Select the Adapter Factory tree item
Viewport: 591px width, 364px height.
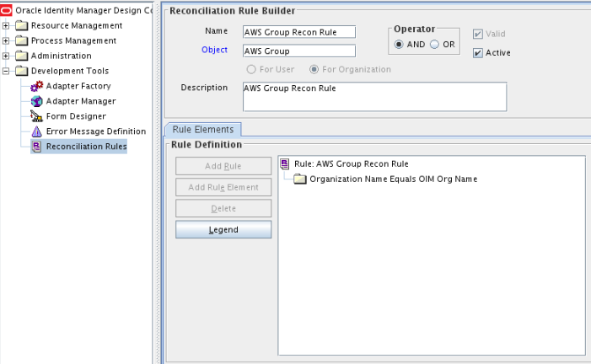(x=78, y=86)
